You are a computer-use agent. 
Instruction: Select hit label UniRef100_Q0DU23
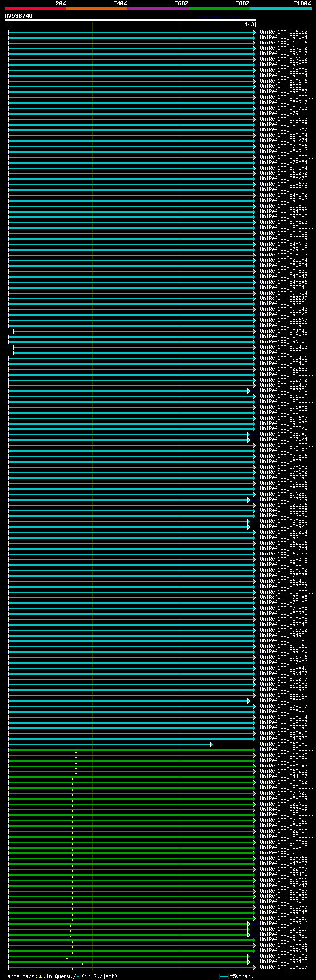[283, 761]
